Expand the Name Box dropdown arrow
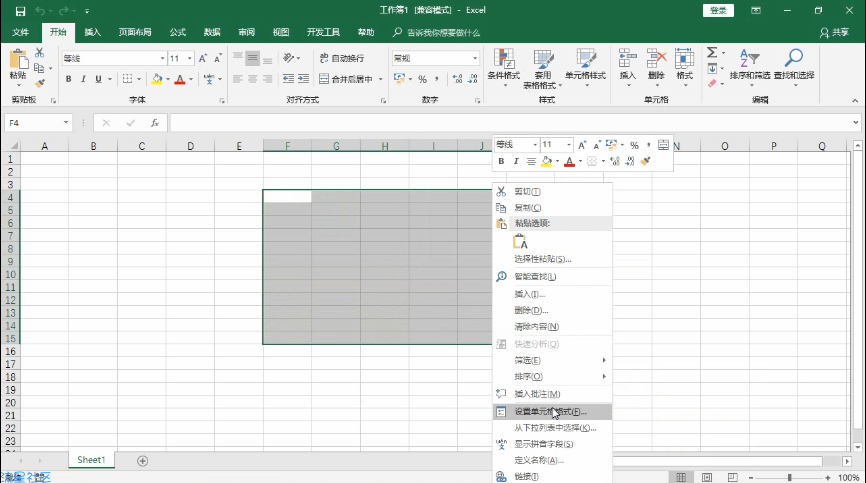Viewport: 866px width, 483px height. pos(66,123)
